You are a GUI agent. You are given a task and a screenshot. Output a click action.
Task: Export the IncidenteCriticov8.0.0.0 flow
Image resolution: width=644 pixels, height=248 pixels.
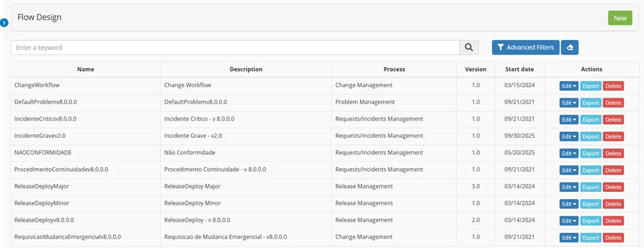(591, 119)
